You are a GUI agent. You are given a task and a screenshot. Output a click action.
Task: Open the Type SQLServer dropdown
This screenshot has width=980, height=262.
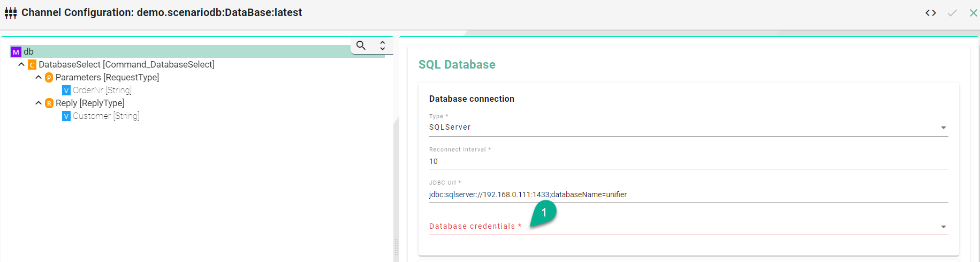pyautogui.click(x=943, y=128)
